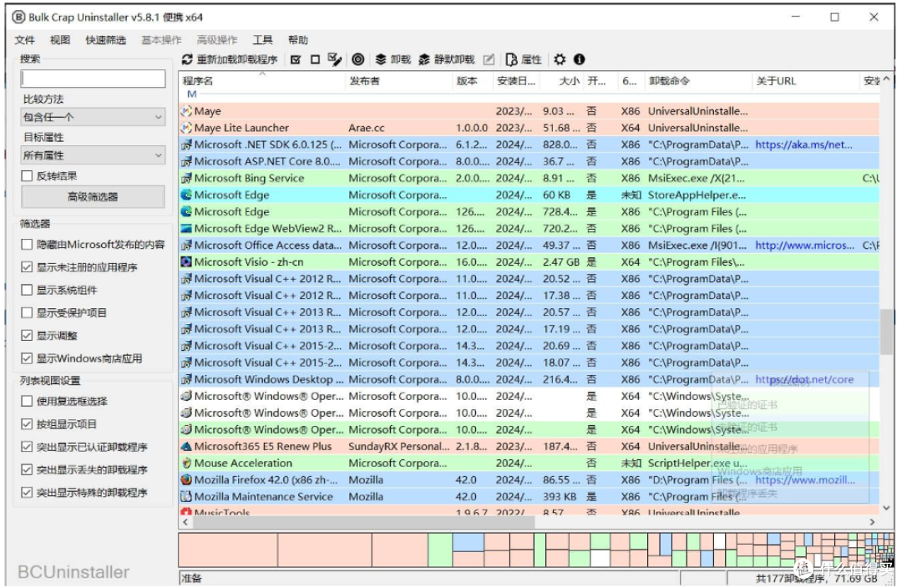
Task: Open settings via the gear icon
Action: 559,59
